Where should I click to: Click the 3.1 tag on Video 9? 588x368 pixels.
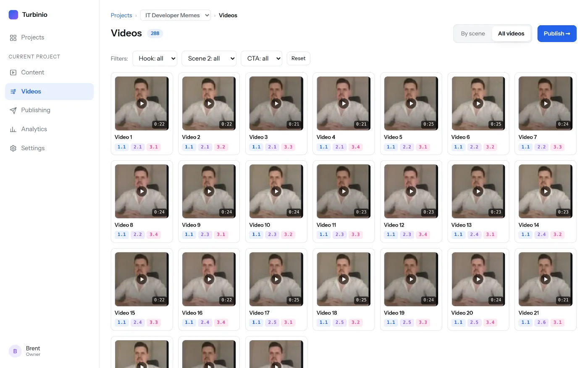coord(221,235)
